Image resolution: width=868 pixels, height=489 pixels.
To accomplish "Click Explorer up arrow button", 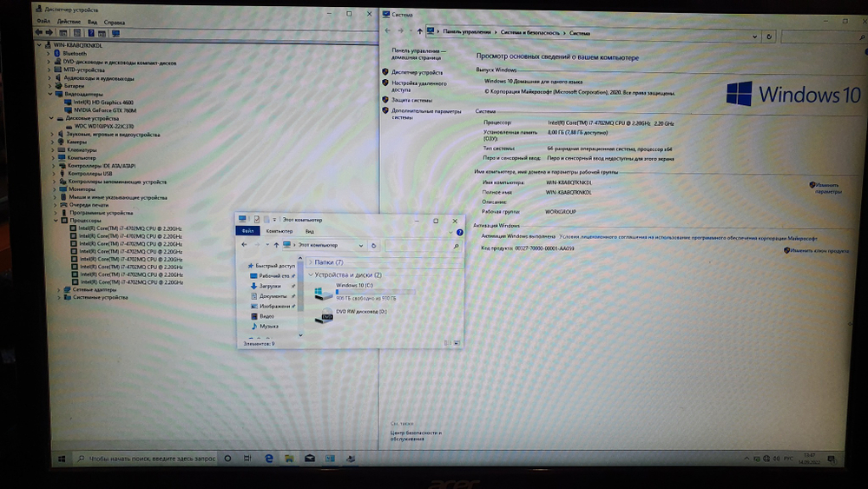I will tap(276, 245).
